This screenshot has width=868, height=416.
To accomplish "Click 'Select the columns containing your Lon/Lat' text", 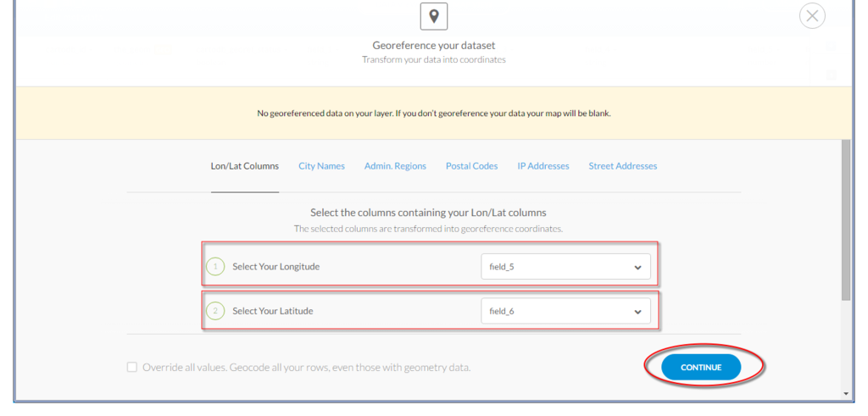I will pos(428,213).
